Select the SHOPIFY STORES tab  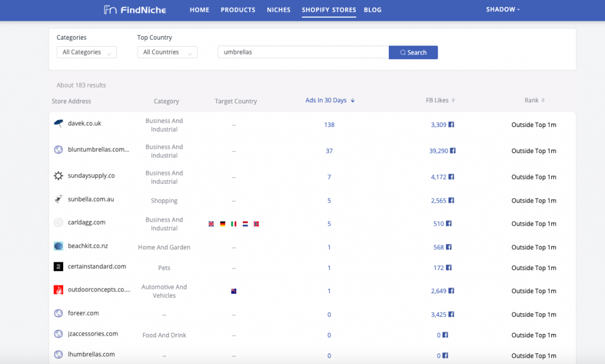pyautogui.click(x=329, y=10)
